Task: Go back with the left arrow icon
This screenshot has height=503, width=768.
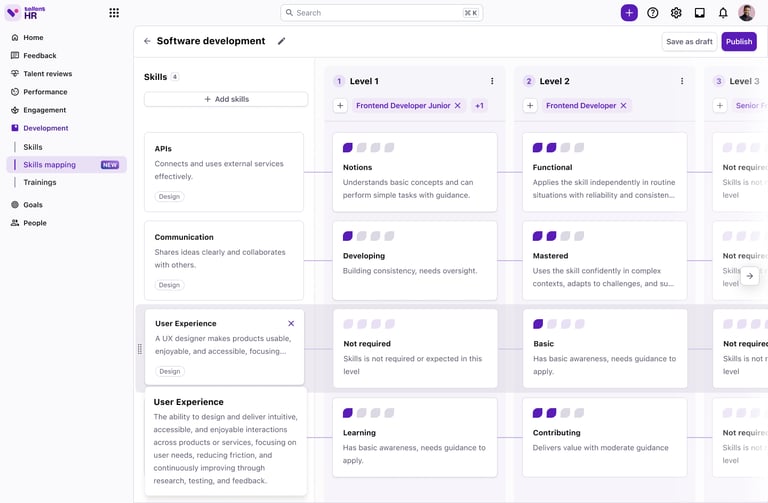Action: tap(147, 41)
